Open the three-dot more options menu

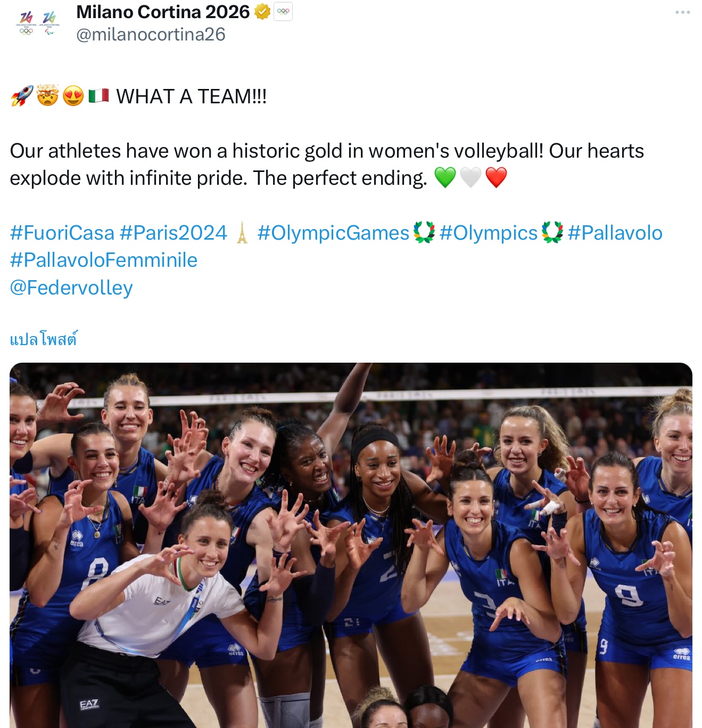pos(682,12)
